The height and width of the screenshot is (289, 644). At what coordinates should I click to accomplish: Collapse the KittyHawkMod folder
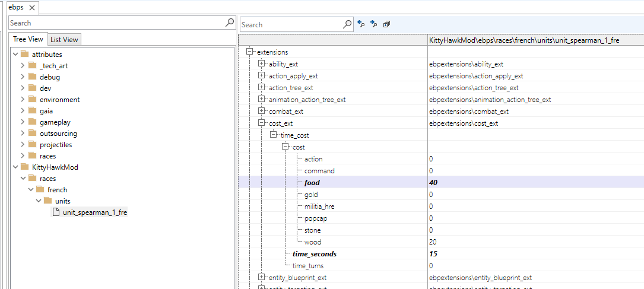pos(15,167)
